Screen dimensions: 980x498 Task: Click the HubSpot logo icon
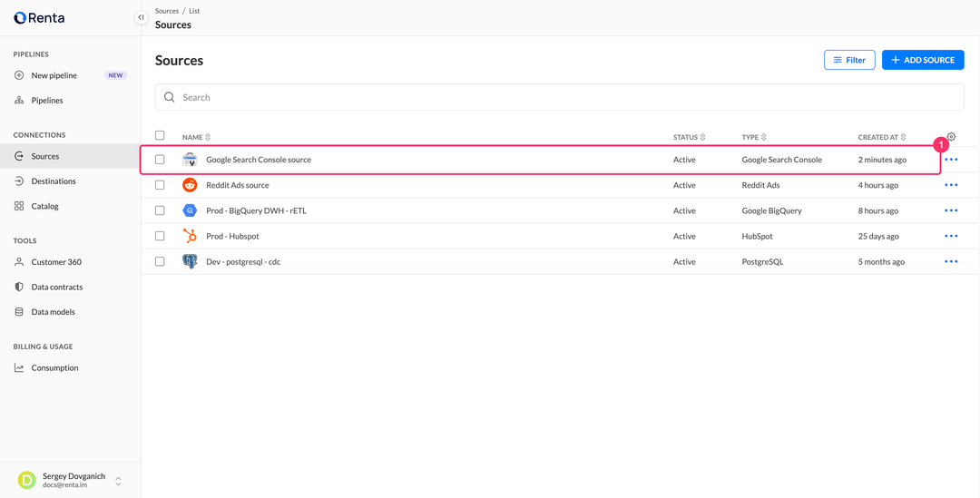[x=190, y=236]
